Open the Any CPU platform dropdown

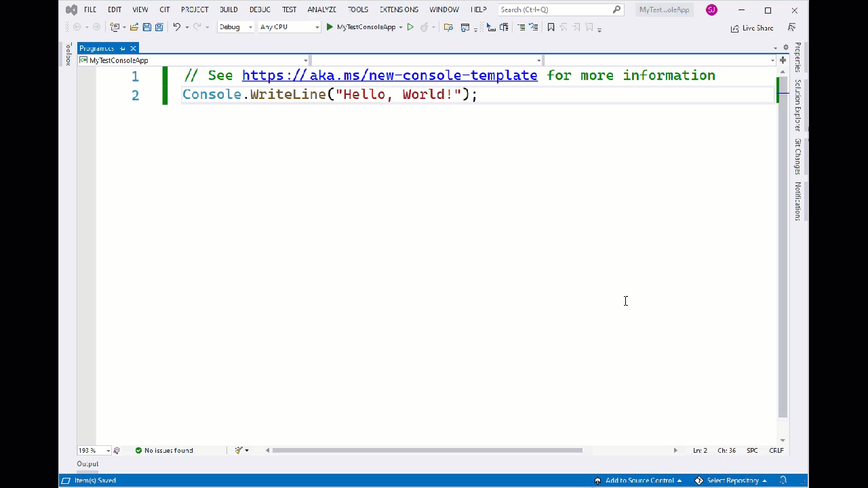click(289, 27)
